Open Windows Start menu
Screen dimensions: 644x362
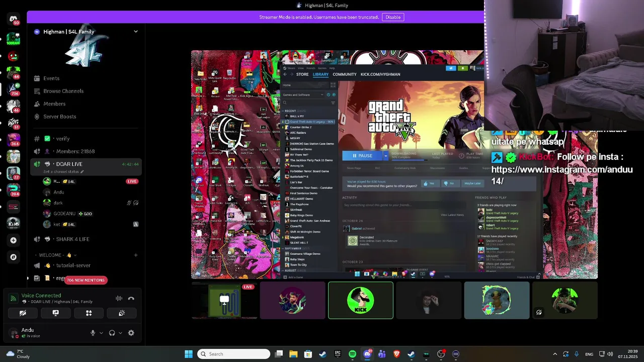tap(189, 354)
